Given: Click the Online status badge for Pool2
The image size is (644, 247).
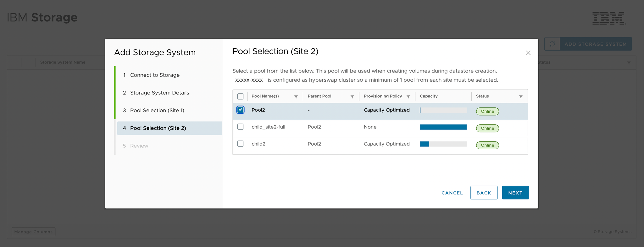Looking at the screenshot, I should [487, 111].
